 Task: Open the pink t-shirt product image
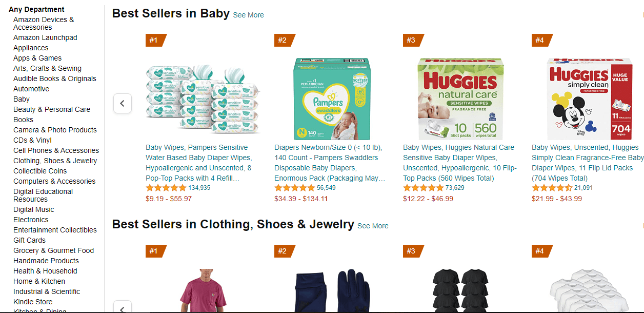pos(203,290)
